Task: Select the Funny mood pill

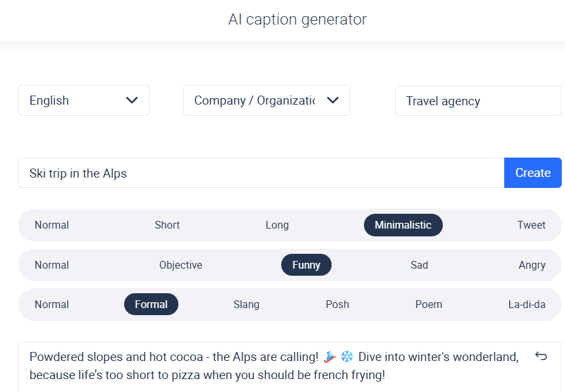Action: click(306, 265)
